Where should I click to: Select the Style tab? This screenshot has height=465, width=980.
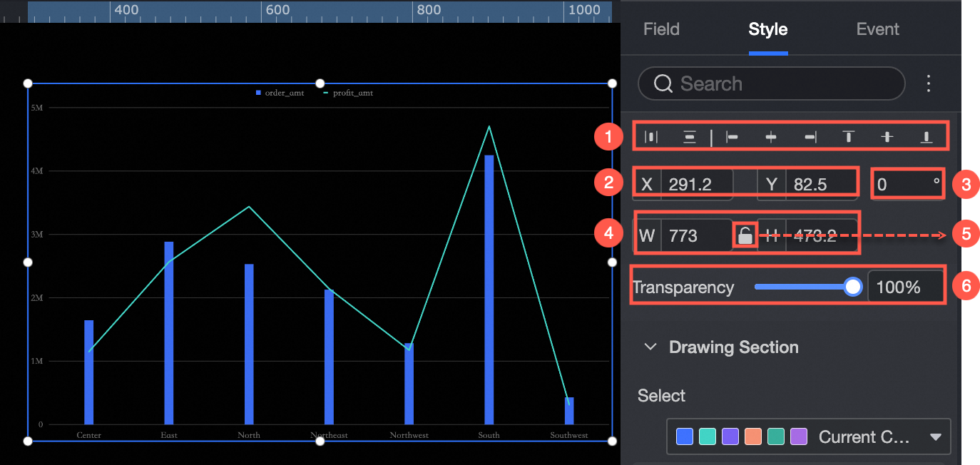tap(768, 29)
